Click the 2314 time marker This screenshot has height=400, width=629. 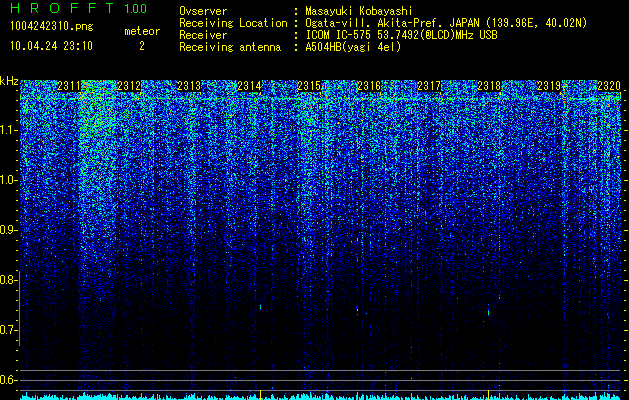pos(249,86)
